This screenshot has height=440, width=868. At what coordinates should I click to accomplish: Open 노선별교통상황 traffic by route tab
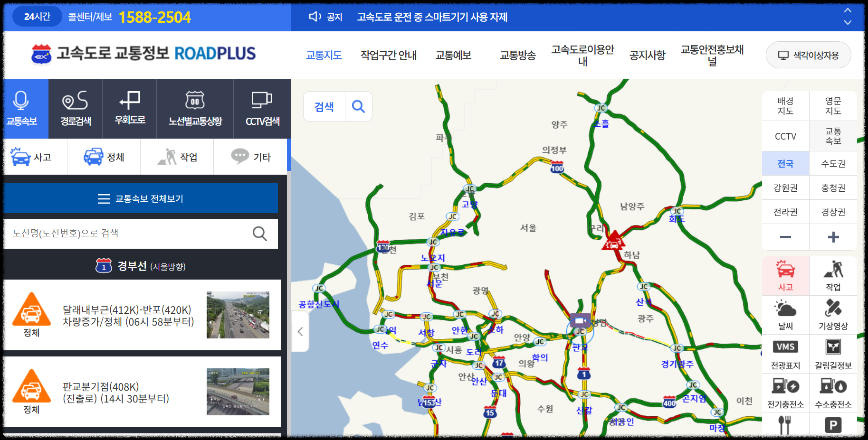[195, 109]
